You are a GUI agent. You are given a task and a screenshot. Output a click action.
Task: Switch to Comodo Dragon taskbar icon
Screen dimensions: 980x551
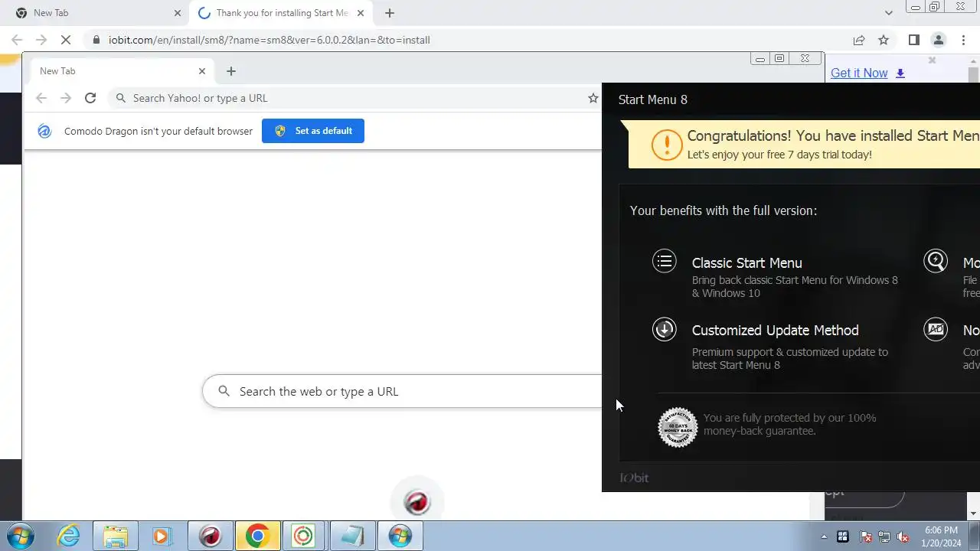[x=210, y=536]
